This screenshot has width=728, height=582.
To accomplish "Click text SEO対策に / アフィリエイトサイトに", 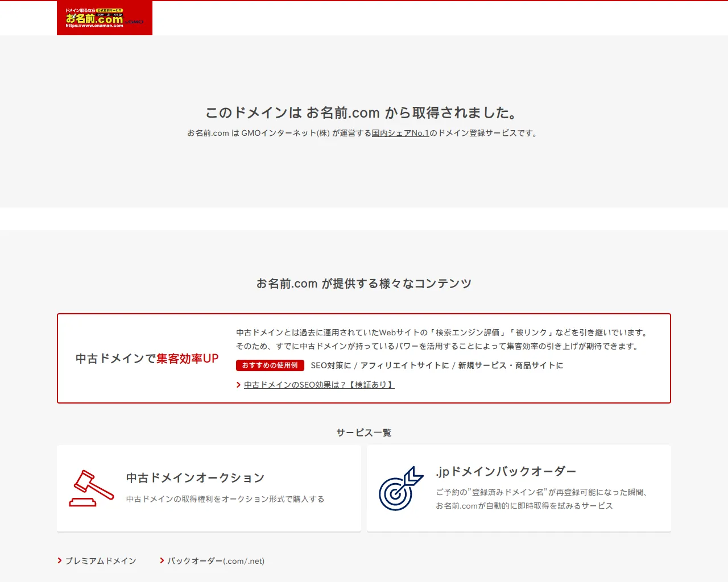I will [380, 365].
